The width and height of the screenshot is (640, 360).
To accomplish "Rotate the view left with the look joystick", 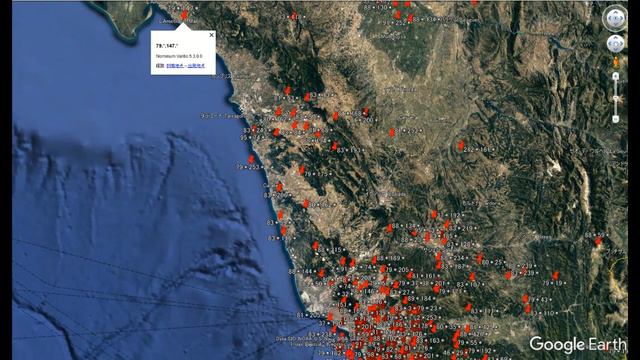I will (x=609, y=18).
